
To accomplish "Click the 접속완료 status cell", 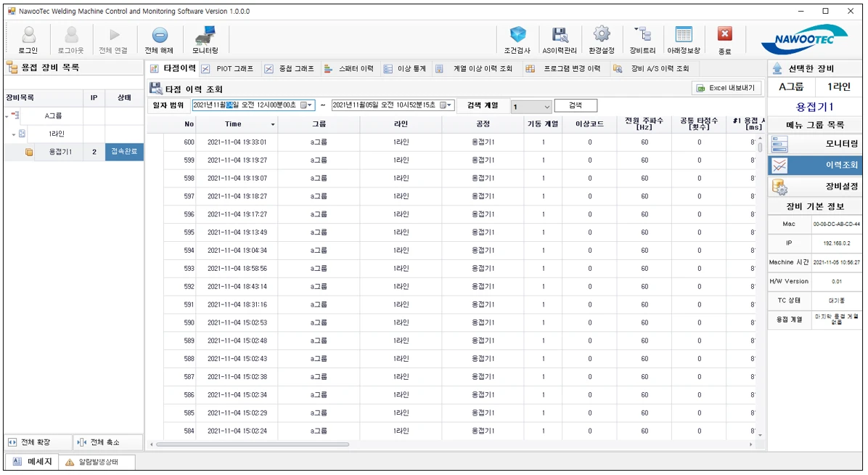I will pos(125,151).
